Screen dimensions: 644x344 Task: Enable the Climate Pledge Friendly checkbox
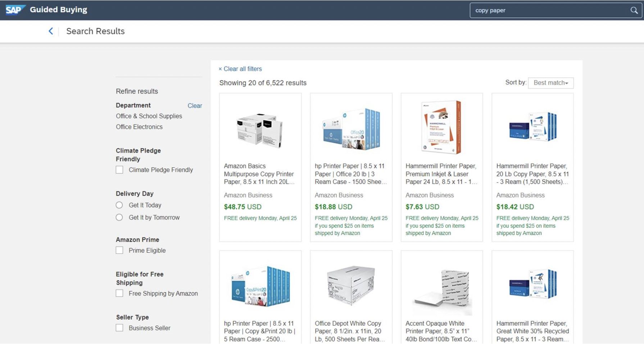pyautogui.click(x=119, y=169)
